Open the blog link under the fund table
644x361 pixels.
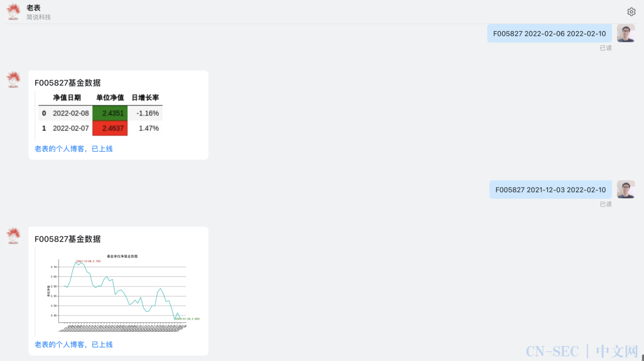[x=73, y=149]
